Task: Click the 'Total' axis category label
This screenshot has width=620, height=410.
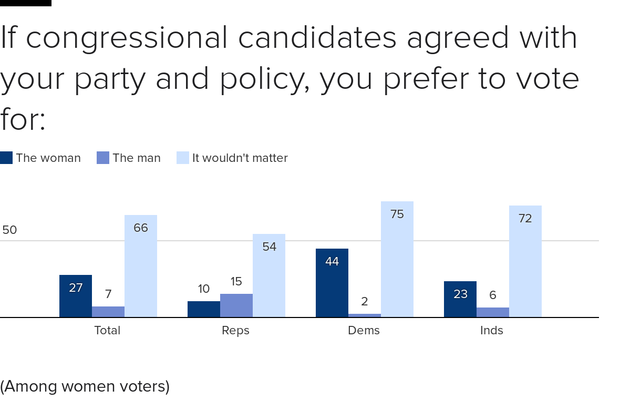Action: 107,330
